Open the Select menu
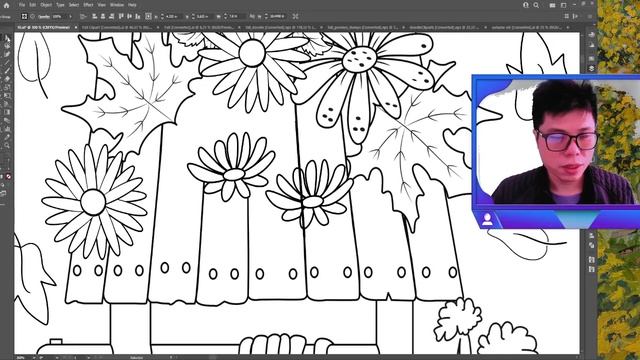This screenshot has height=360, width=640. (x=73, y=5)
